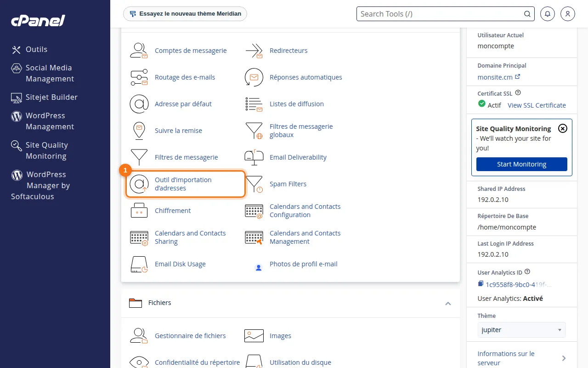588x368 pixels.
Task: Click the Spam Filters icon
Action: [254, 184]
